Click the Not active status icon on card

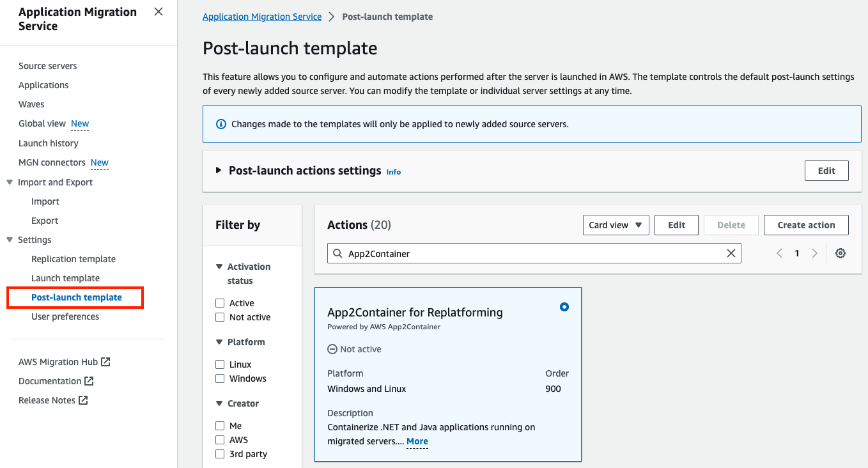pyautogui.click(x=332, y=349)
